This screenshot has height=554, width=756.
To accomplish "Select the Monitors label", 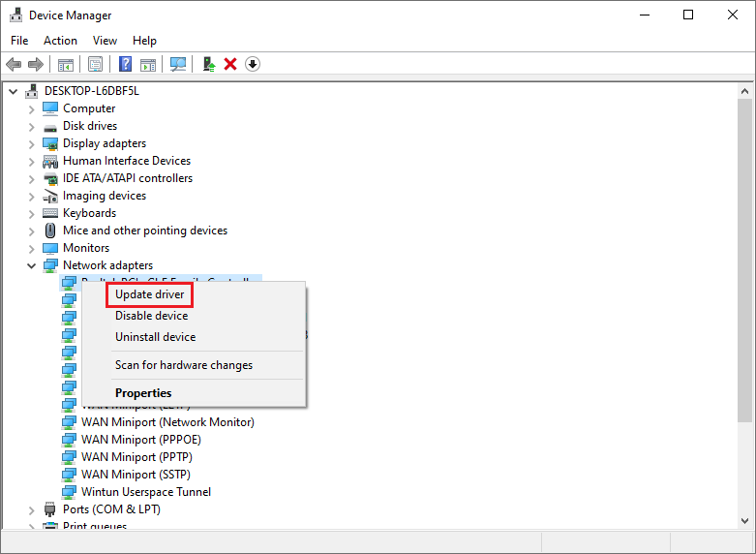I will click(86, 248).
